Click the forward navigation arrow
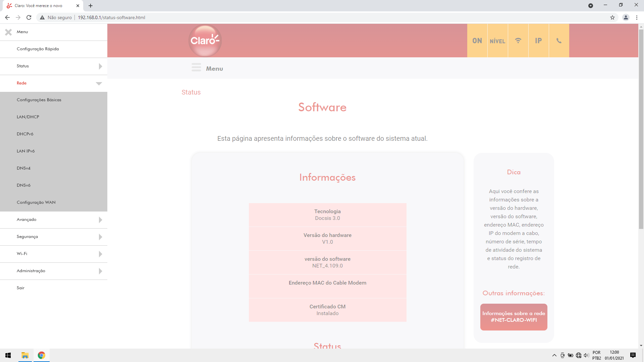The height and width of the screenshot is (362, 644). [18, 17]
